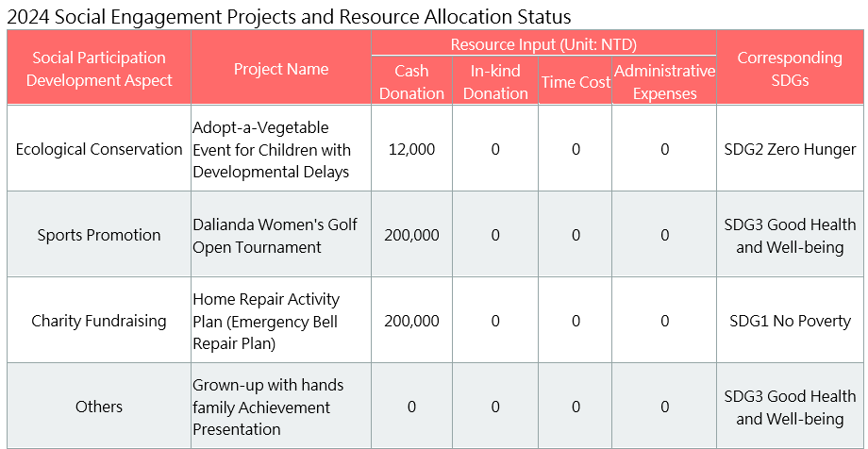Click Grown-up with hands family Achievement cell
The width and height of the screenshot is (868, 449).
(x=268, y=407)
